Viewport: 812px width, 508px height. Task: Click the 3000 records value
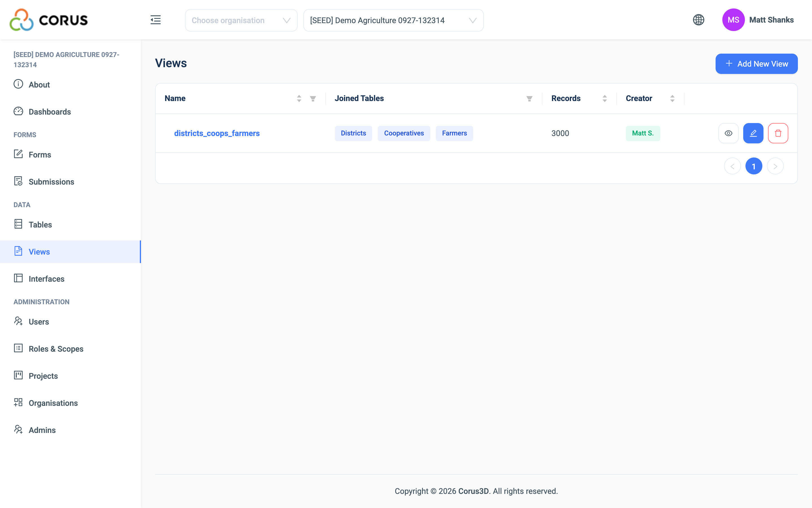(560, 133)
